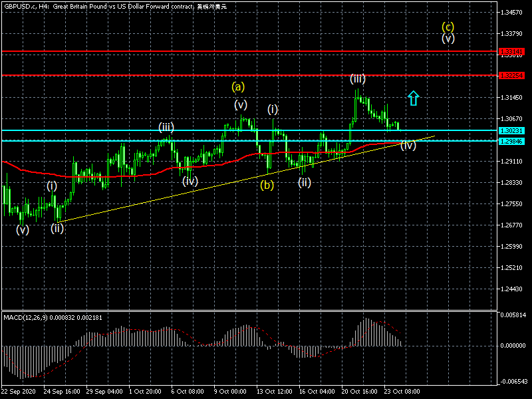Click the cyan up arrow icon

coord(413,98)
